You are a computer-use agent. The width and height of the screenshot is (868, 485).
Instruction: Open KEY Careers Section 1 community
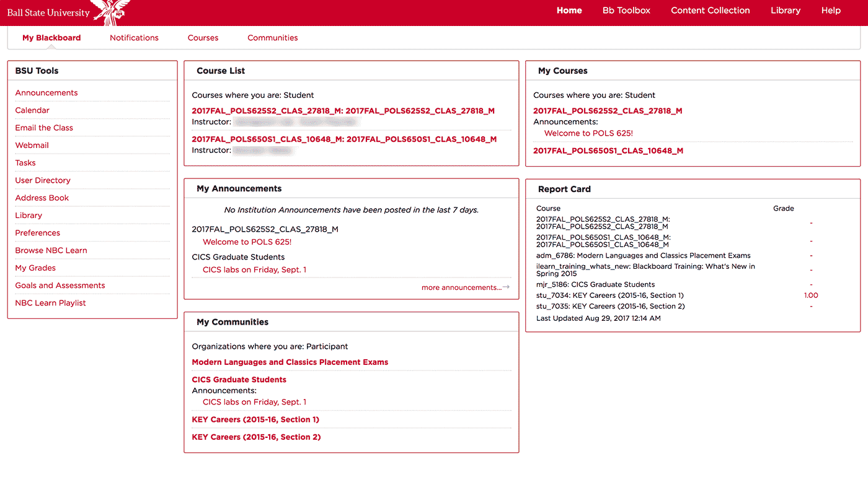point(255,420)
